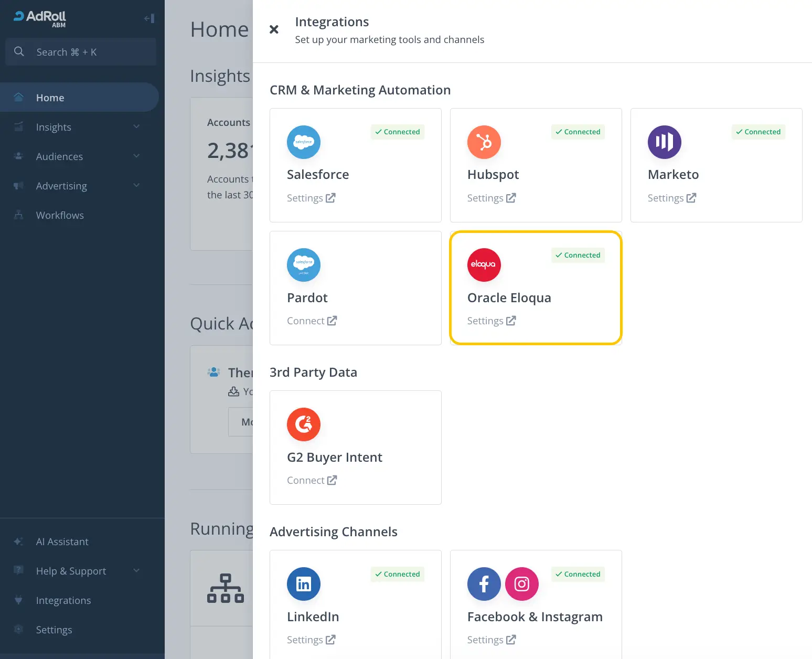Expand the Help & Support section
This screenshot has height=659, width=812.
click(136, 571)
